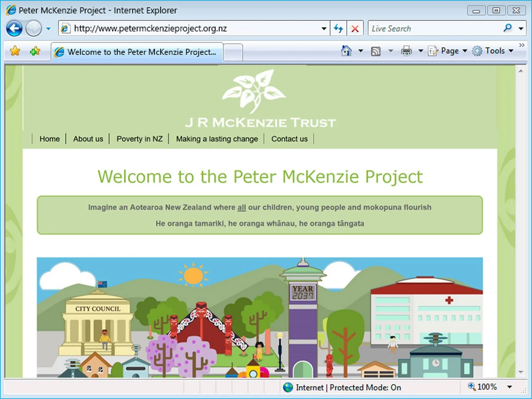Close the Internet Explorer window
Viewport: 532px width, 399px height.
click(x=516, y=10)
